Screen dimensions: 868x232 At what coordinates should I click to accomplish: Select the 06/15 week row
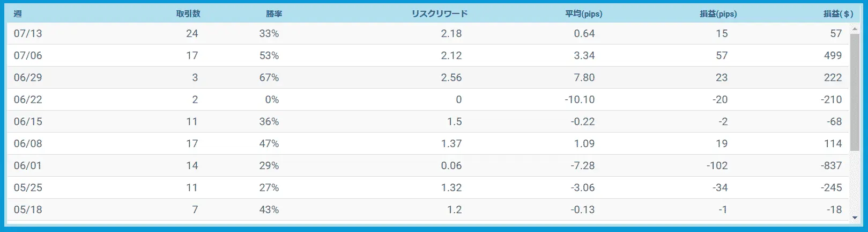point(428,121)
